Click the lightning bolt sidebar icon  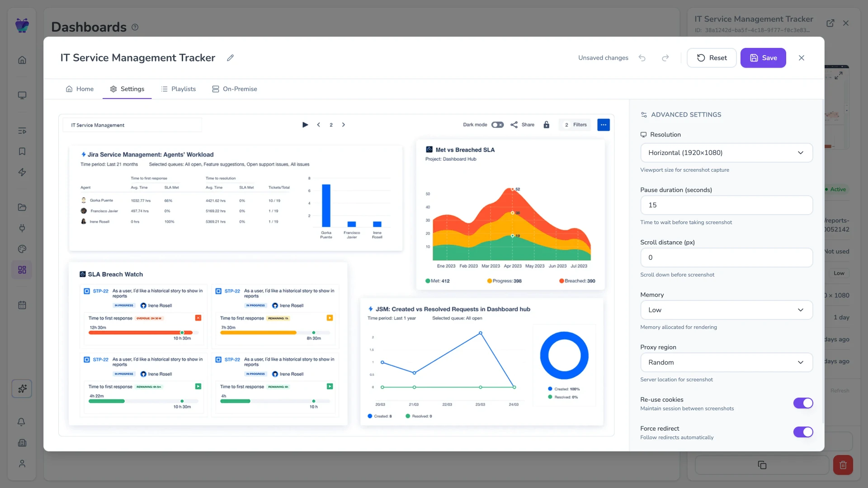[x=22, y=172]
